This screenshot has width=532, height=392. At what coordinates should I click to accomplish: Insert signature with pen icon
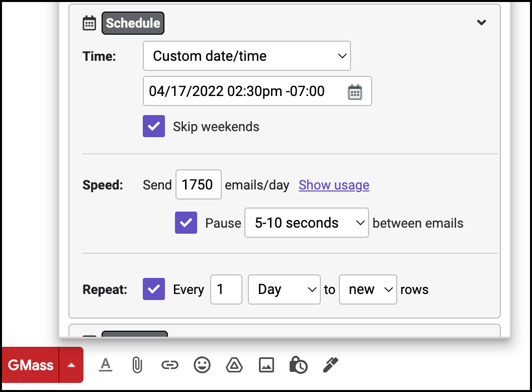[330, 365]
